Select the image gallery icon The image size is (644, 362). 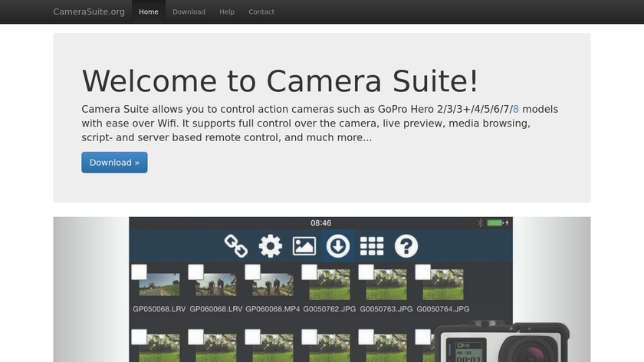(304, 246)
